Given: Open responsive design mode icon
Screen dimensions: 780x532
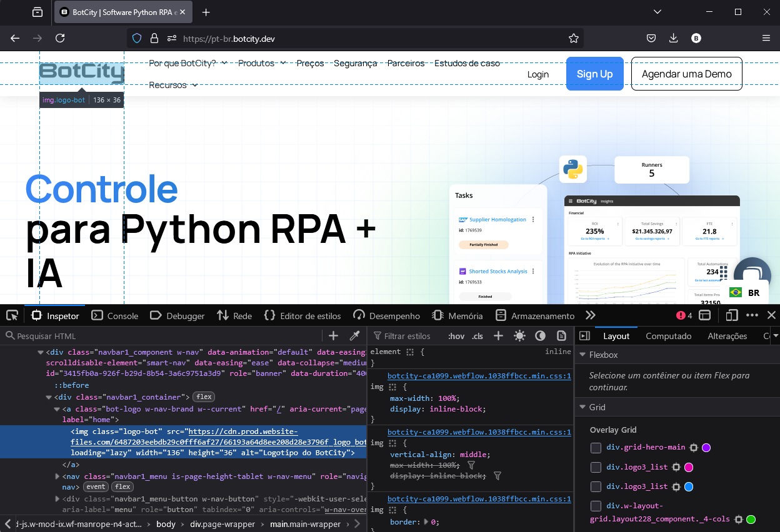Looking at the screenshot, I should (x=732, y=315).
